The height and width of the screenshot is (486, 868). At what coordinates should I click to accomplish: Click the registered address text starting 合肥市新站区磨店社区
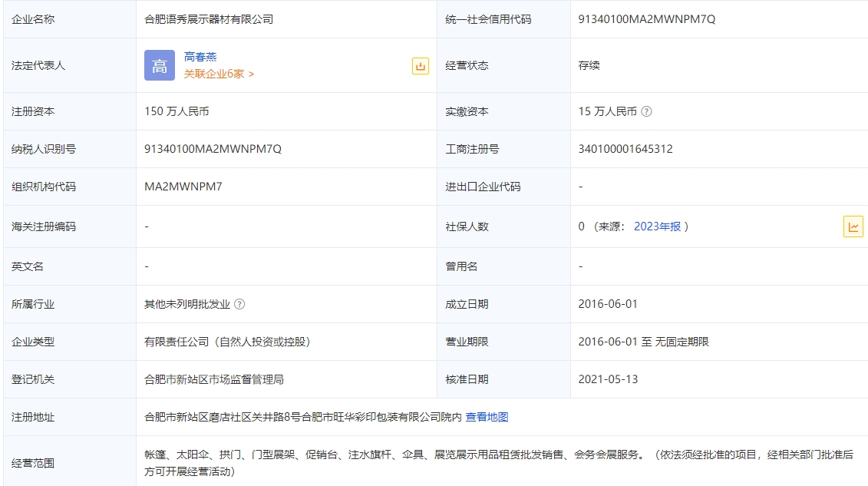point(303,417)
